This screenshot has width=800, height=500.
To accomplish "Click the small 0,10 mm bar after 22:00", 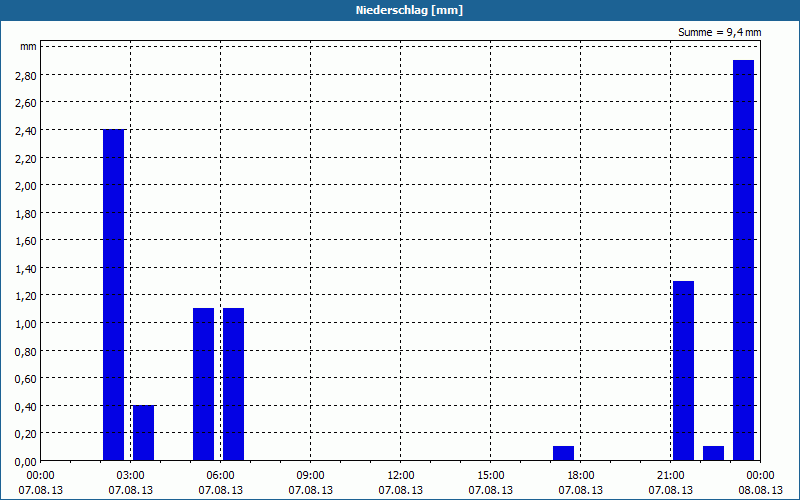I will coord(714,454).
